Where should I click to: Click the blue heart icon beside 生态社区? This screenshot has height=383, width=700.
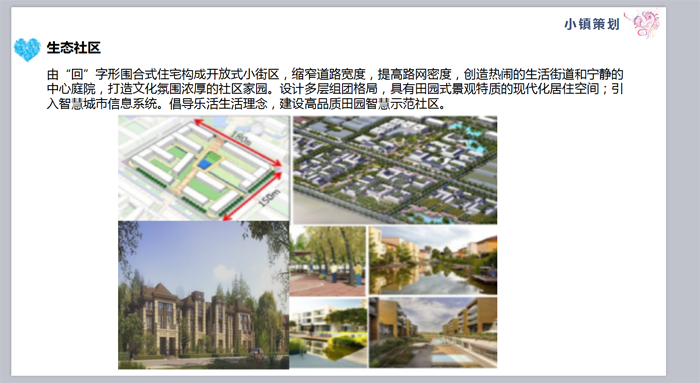click(x=27, y=49)
